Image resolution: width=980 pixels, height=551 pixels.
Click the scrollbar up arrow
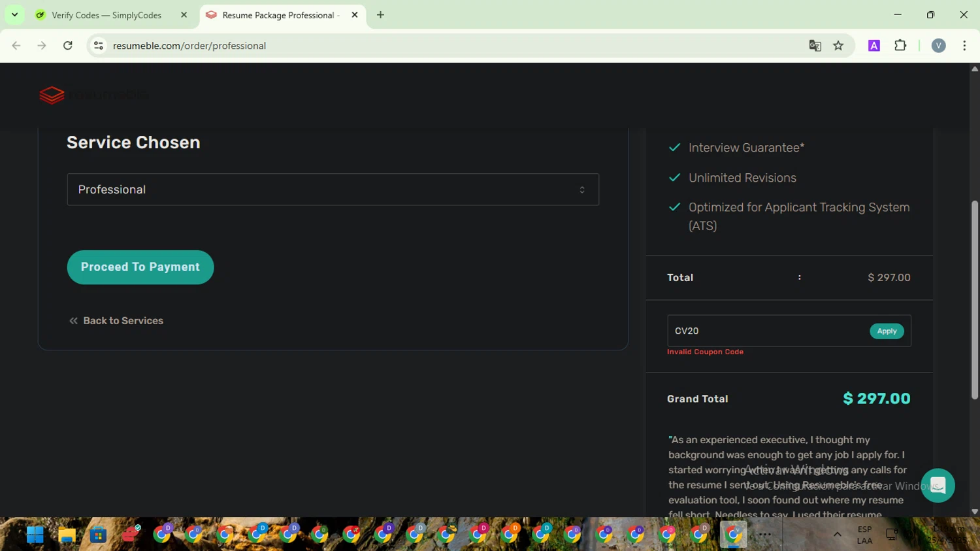975,69
